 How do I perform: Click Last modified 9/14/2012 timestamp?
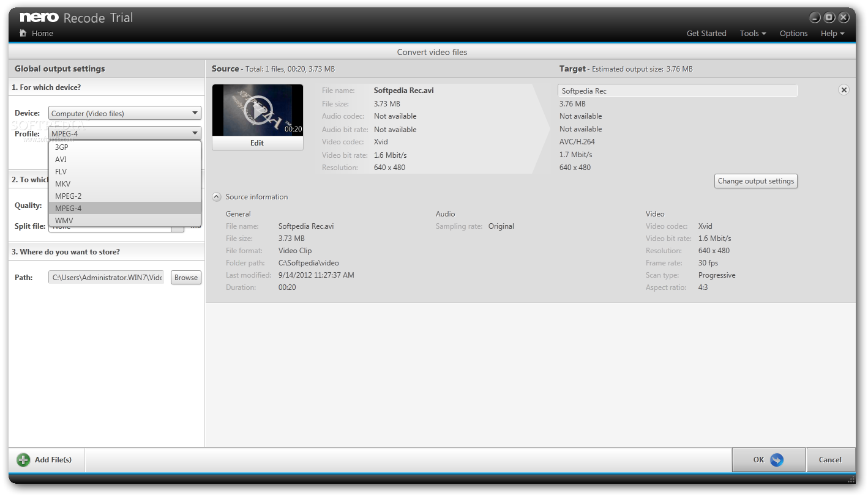pos(316,275)
